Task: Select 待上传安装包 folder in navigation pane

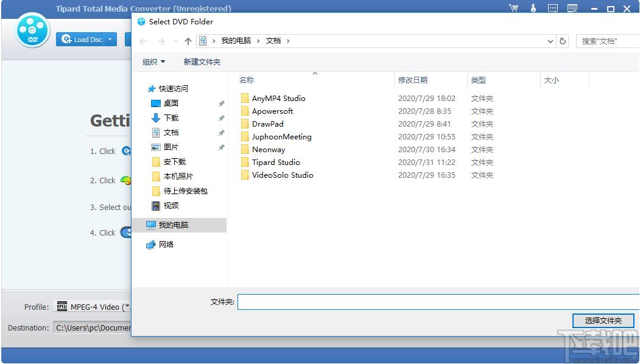Action: 185,191
